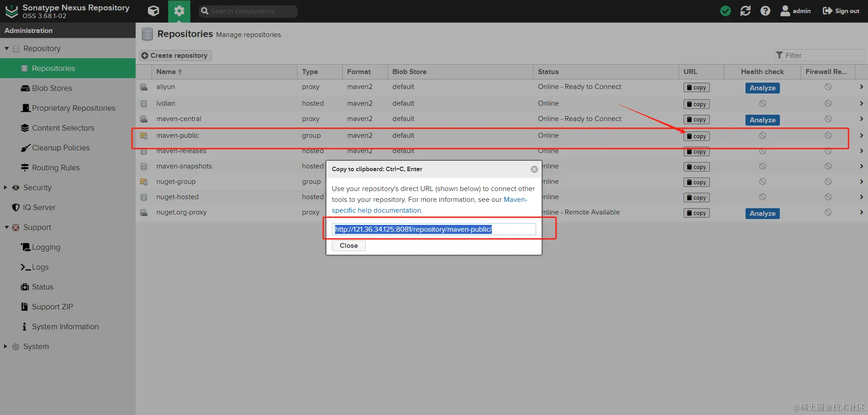Open the Administration gear icon
This screenshot has width=868, height=415.
point(179,11)
